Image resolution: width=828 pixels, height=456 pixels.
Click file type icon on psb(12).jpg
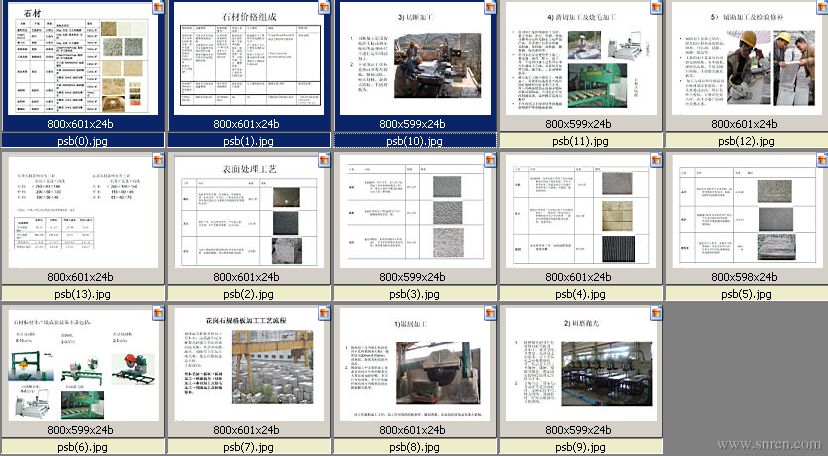[822, 7]
